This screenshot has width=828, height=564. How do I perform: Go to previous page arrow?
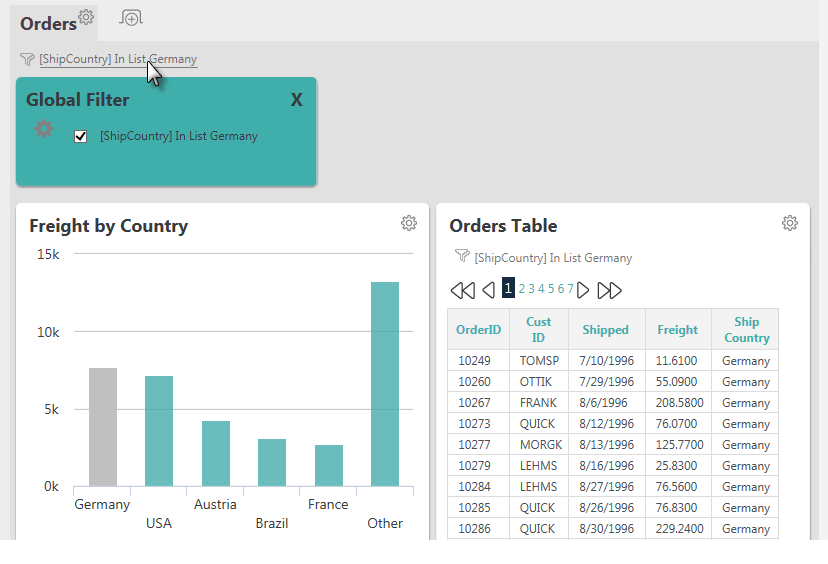[488, 290]
